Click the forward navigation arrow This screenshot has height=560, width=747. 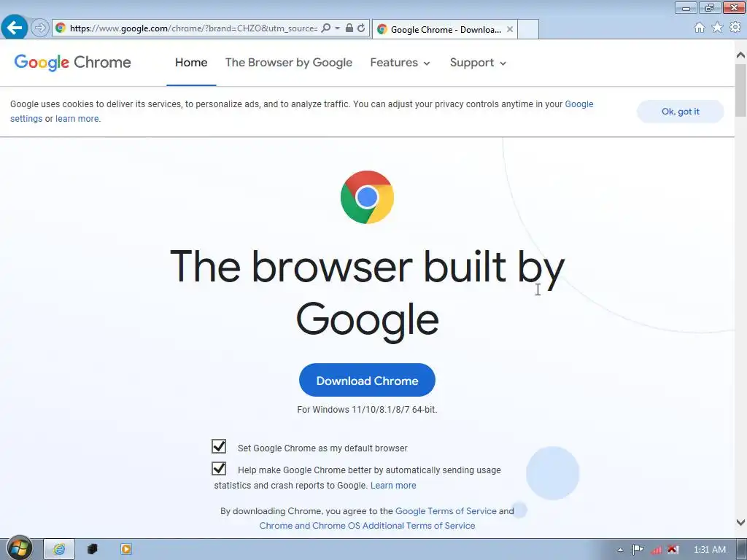[x=40, y=28]
